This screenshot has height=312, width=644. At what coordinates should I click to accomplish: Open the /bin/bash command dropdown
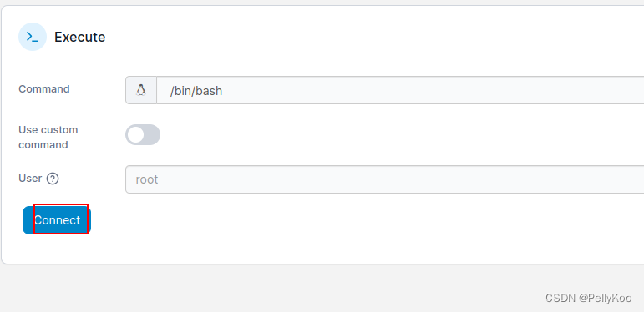[400, 90]
